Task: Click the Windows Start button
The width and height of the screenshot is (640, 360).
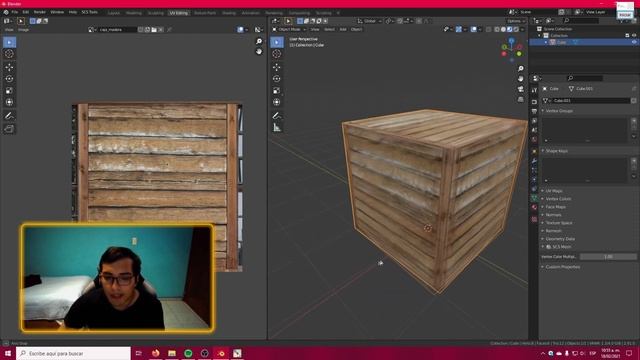Action: click(x=7, y=353)
